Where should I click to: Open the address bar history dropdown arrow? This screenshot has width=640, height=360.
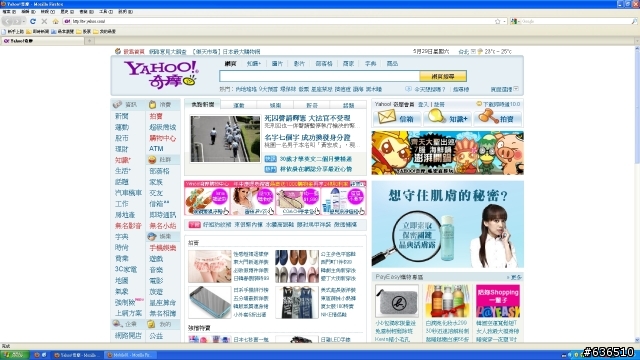click(504, 21)
